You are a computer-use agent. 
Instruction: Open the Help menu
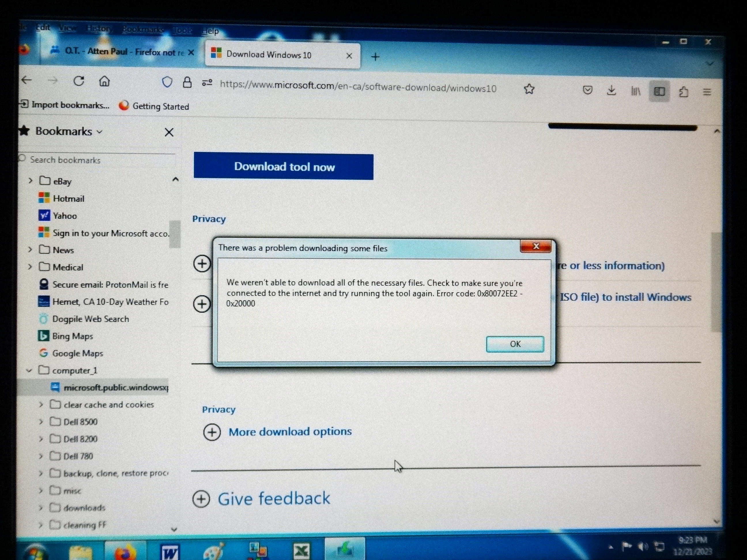click(210, 31)
